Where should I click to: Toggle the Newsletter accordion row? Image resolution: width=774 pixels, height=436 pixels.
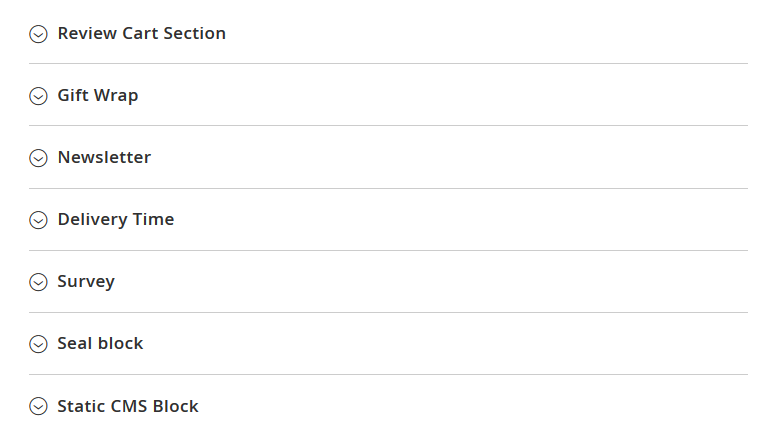[388, 157]
